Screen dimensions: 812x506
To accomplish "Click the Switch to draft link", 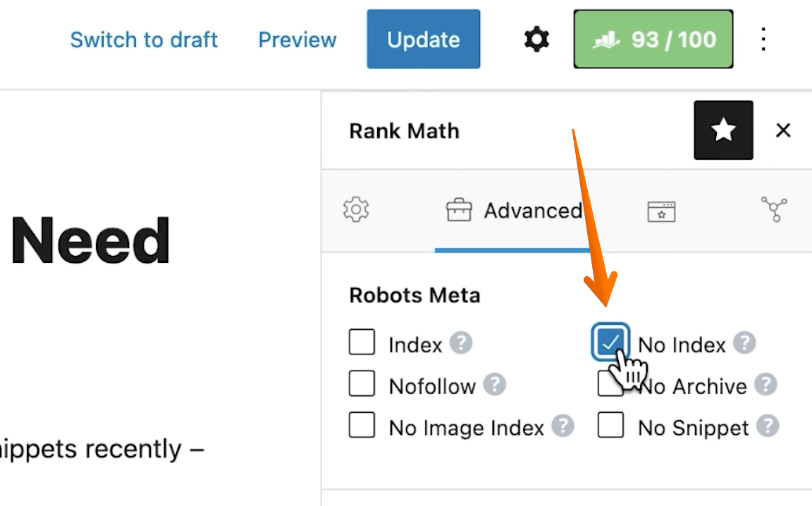I will [144, 39].
